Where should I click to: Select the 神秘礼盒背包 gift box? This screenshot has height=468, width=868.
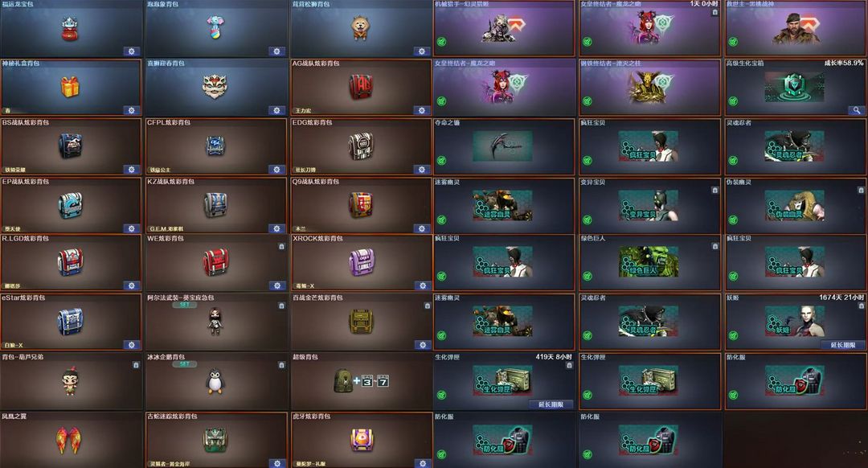[71, 88]
